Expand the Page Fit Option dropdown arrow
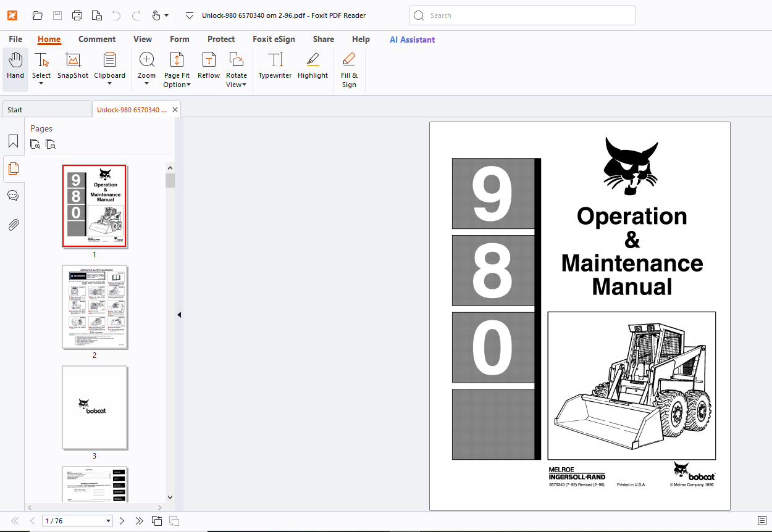Screen dimensions: 772x532 click(188, 85)
